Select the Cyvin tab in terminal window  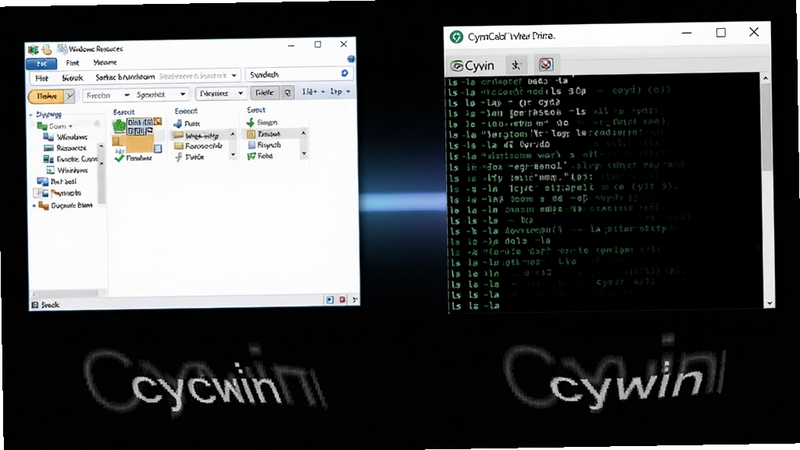472,65
